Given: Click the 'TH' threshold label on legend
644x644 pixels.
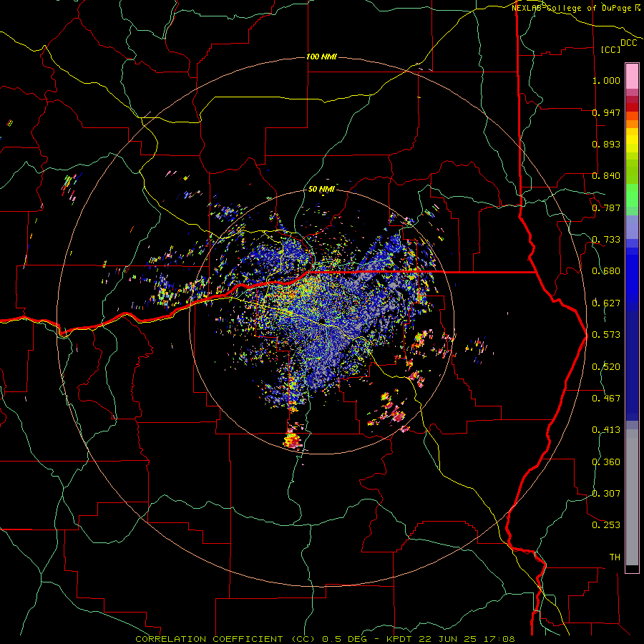Looking at the screenshot, I should pyautogui.click(x=615, y=557).
